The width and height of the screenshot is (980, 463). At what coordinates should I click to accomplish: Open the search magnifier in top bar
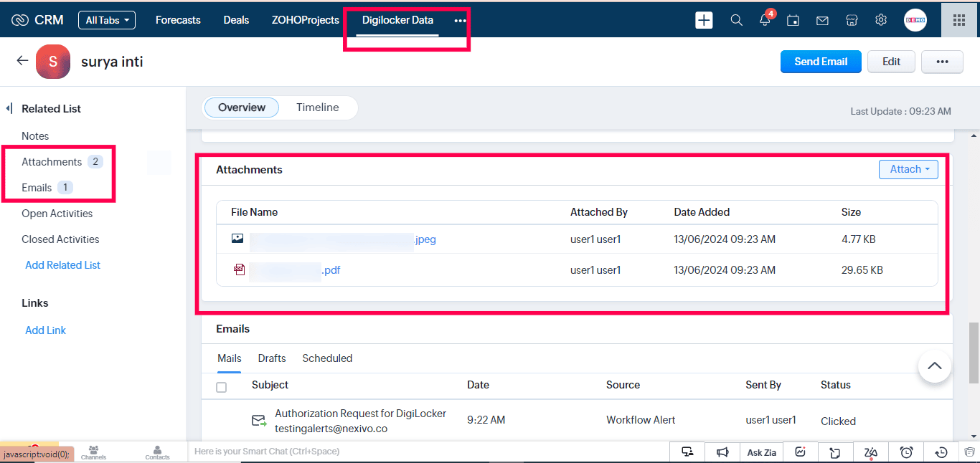pos(736,20)
